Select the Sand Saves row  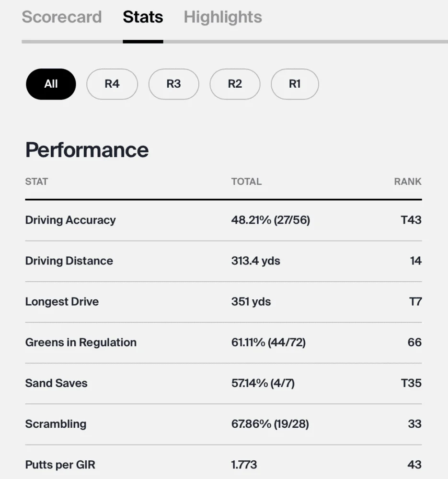click(x=223, y=383)
